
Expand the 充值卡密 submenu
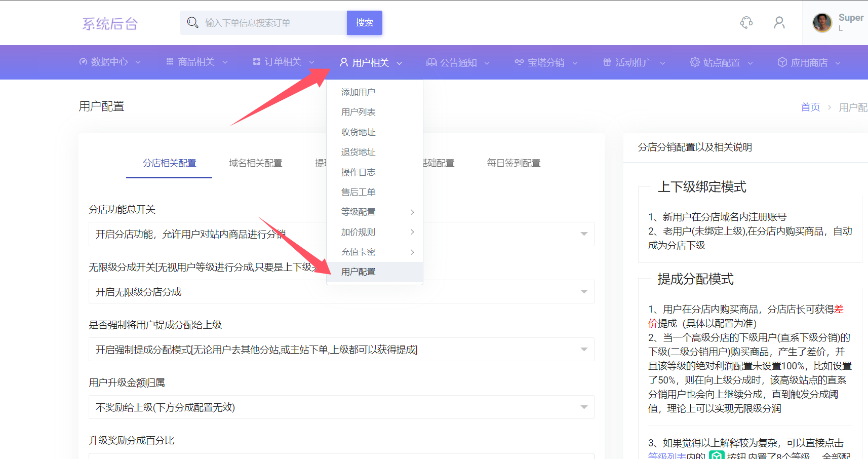click(377, 252)
